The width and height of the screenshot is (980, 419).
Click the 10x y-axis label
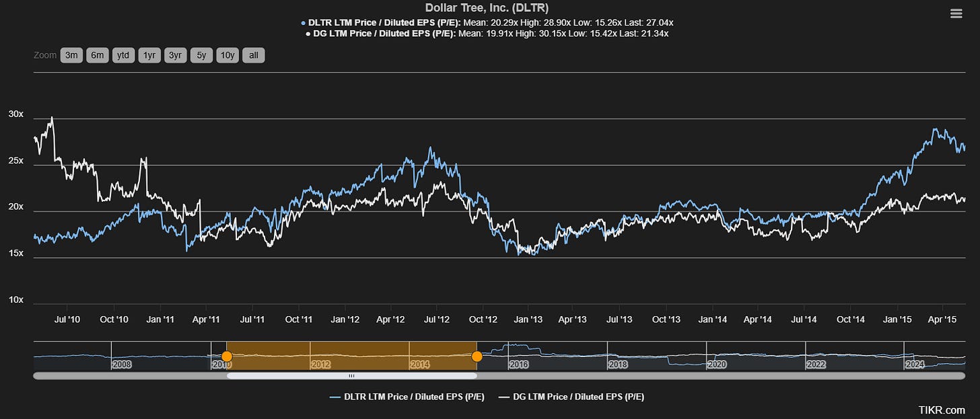(x=15, y=300)
